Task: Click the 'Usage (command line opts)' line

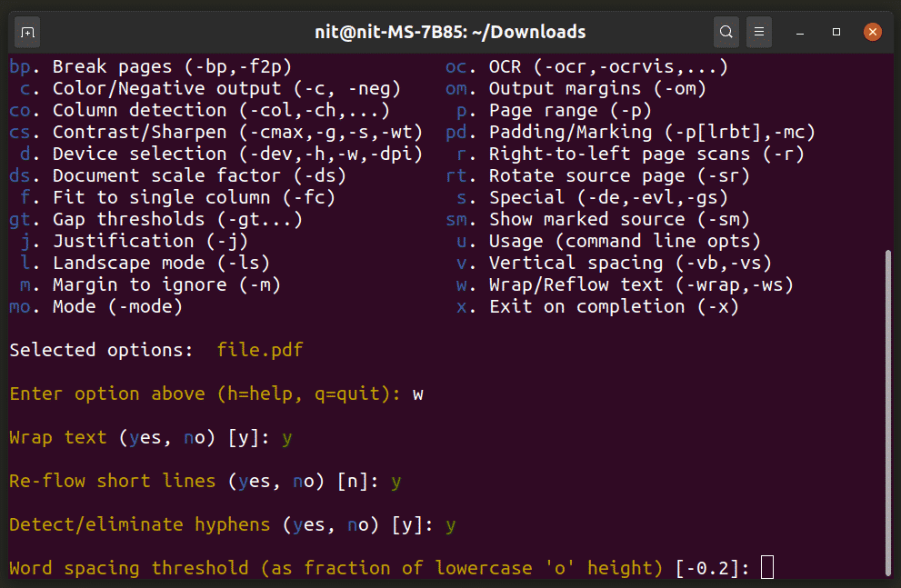Action: (x=624, y=241)
